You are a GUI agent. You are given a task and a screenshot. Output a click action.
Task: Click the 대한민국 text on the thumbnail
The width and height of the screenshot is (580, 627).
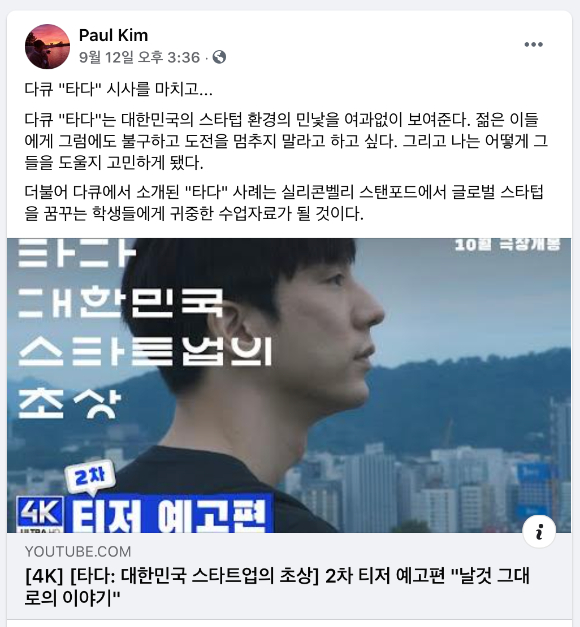[x=120, y=303]
